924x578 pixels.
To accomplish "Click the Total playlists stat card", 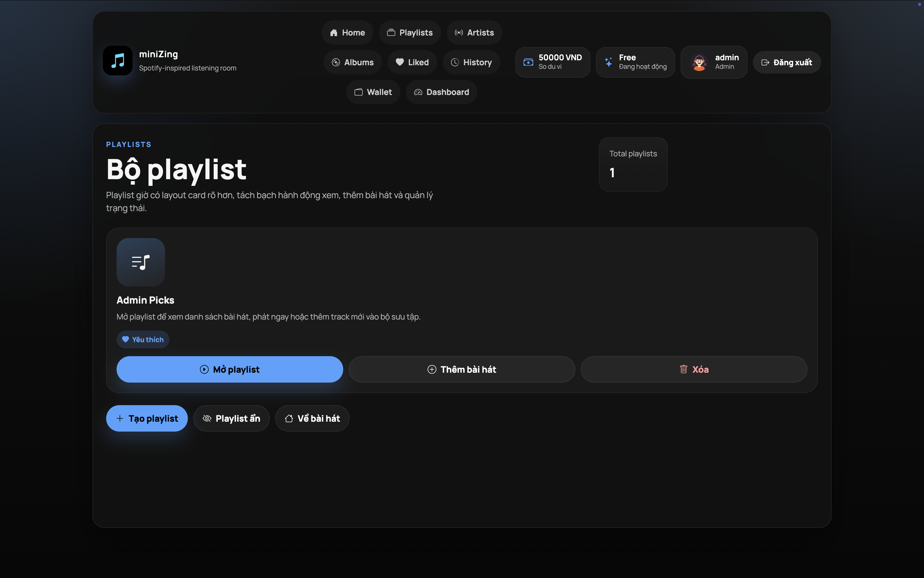I will point(633,164).
